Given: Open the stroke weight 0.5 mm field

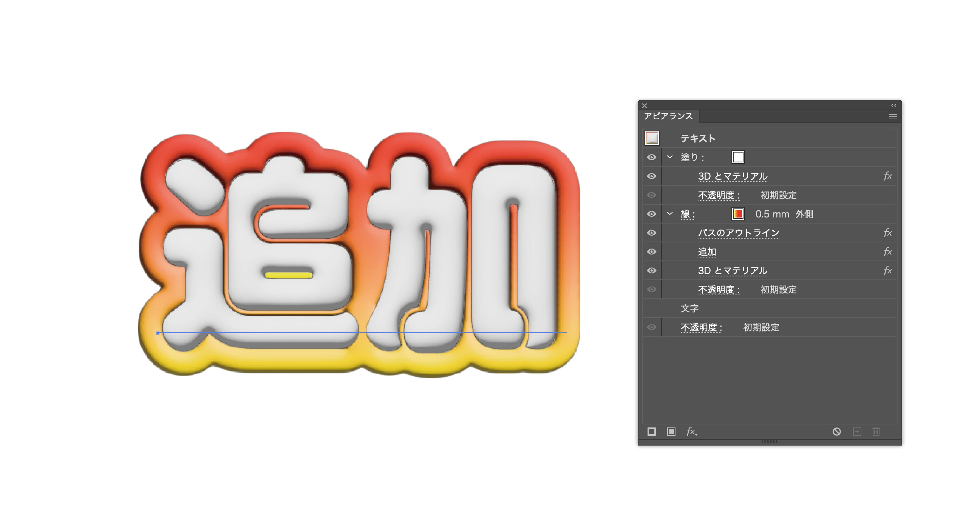Looking at the screenshot, I should (772, 214).
